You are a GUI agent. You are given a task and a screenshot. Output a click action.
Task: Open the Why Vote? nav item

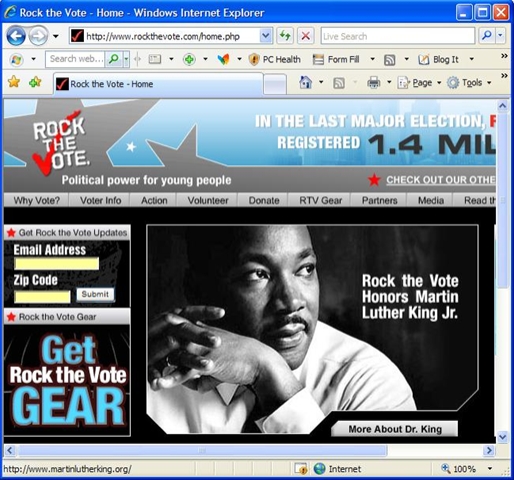[37, 200]
